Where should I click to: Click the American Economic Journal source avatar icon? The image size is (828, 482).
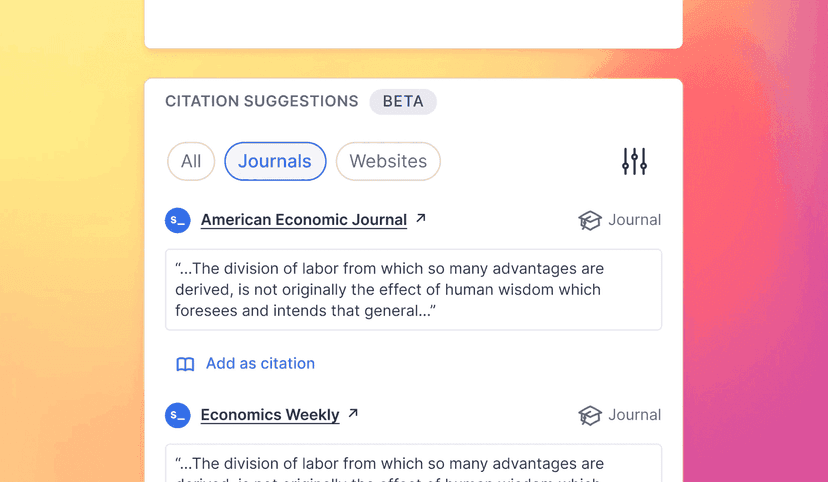pyautogui.click(x=178, y=220)
